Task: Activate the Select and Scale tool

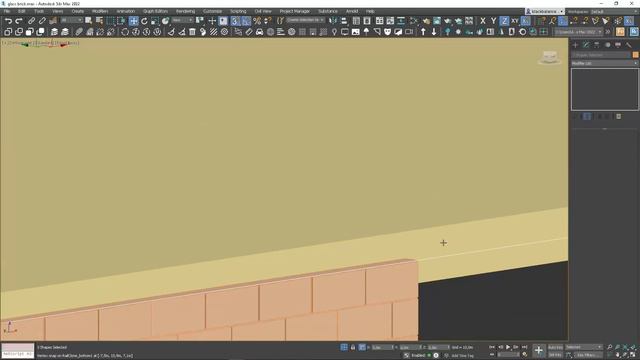Action: point(155,21)
